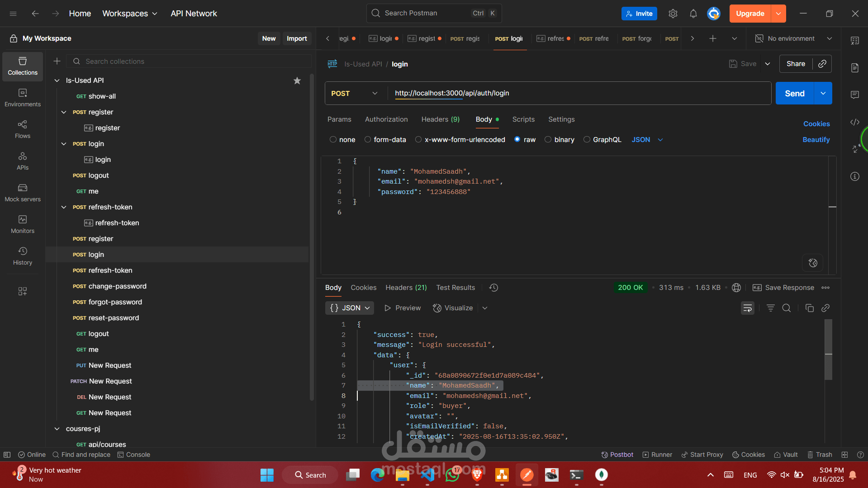Open Postman settings gear icon
Image resolution: width=868 pixels, height=488 pixels.
[673, 14]
